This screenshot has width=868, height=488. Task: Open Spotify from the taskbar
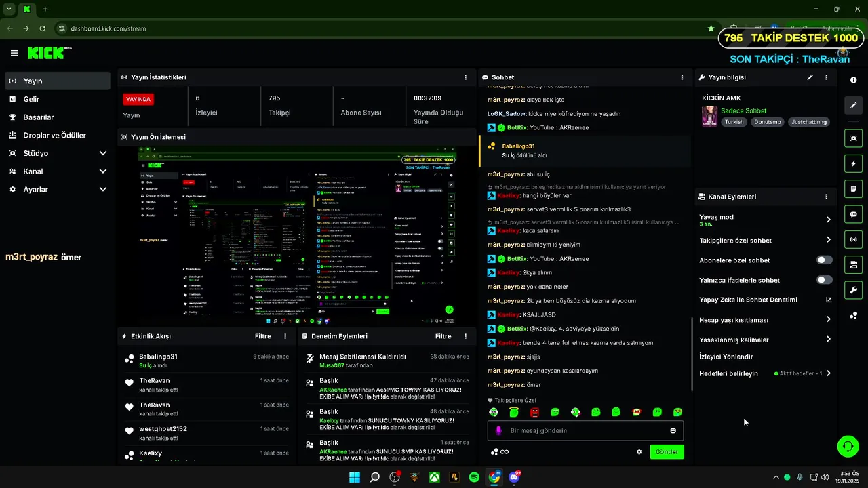point(474,477)
